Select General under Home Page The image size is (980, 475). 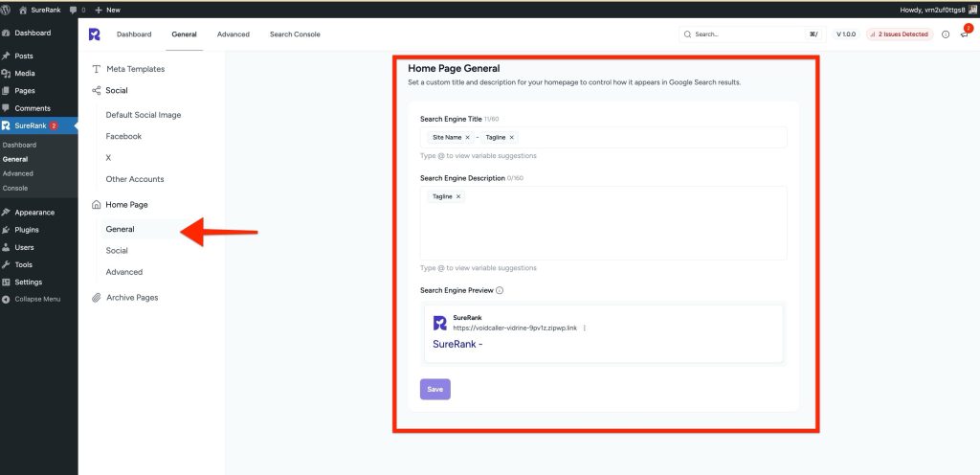[120, 230]
